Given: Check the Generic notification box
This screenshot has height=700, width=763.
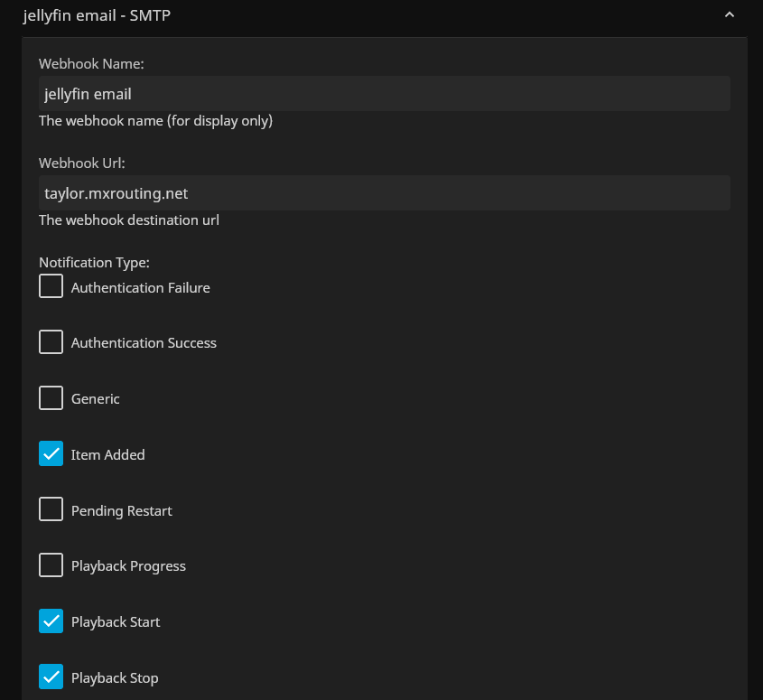Looking at the screenshot, I should click(51, 398).
